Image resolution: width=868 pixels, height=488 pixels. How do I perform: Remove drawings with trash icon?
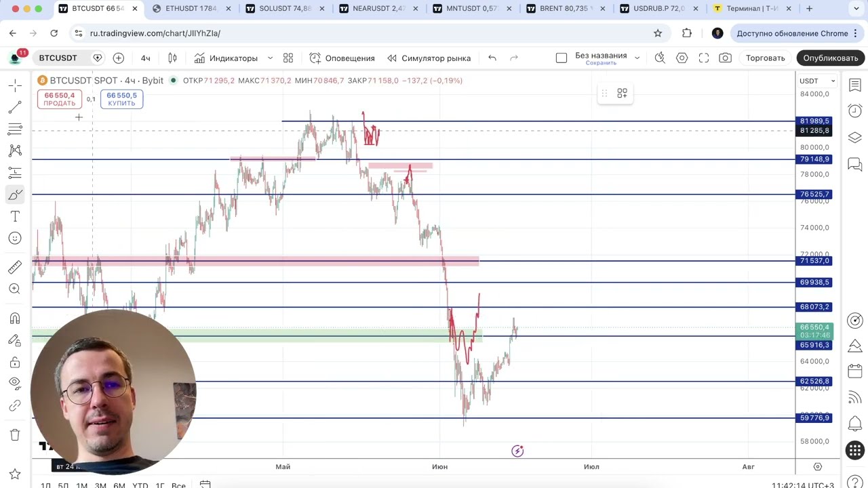pos(15,434)
